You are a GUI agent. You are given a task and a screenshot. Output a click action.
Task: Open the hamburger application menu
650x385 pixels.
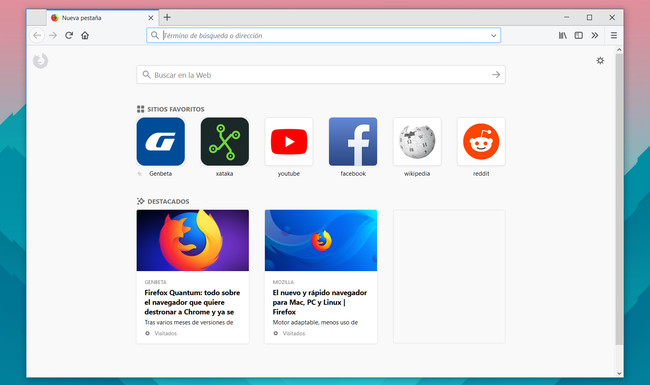614,36
